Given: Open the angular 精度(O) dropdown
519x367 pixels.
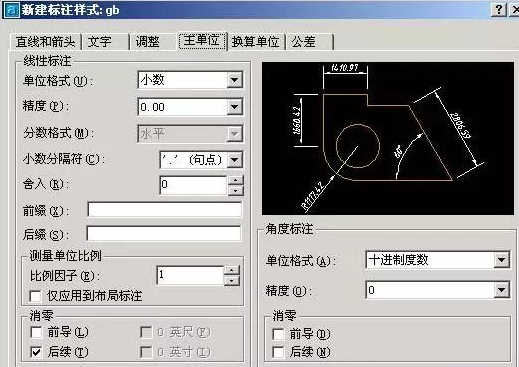Looking at the screenshot, I should point(502,290).
